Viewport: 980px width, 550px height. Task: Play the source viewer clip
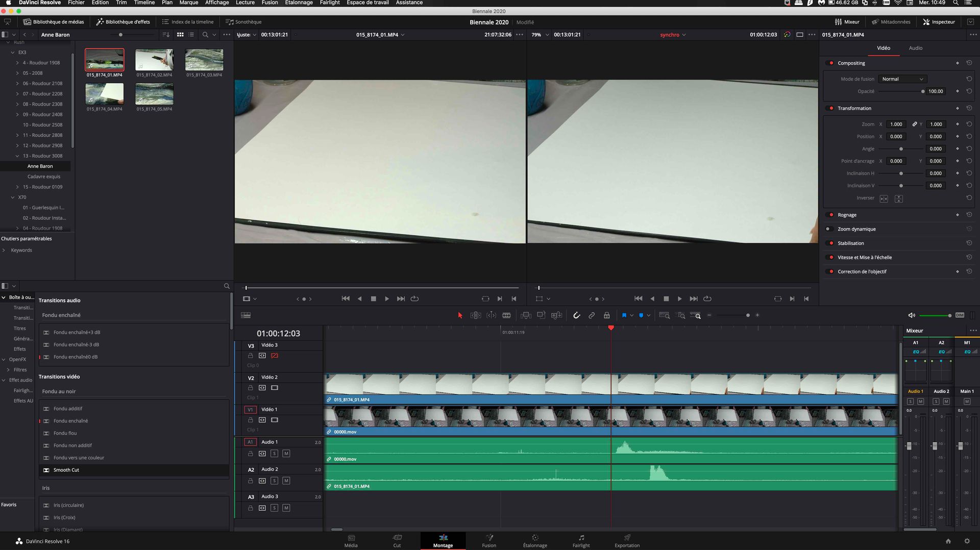click(x=387, y=298)
